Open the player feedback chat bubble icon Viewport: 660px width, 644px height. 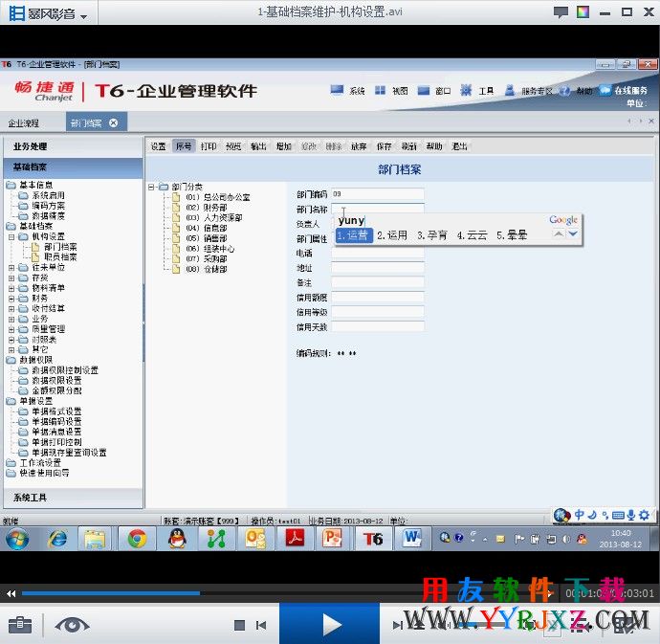(x=561, y=11)
